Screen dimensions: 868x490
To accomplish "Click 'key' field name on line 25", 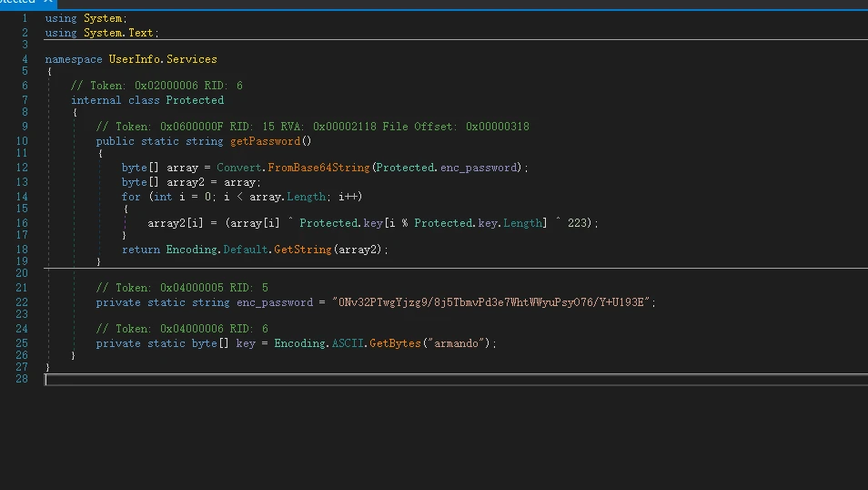I will click(x=246, y=343).
